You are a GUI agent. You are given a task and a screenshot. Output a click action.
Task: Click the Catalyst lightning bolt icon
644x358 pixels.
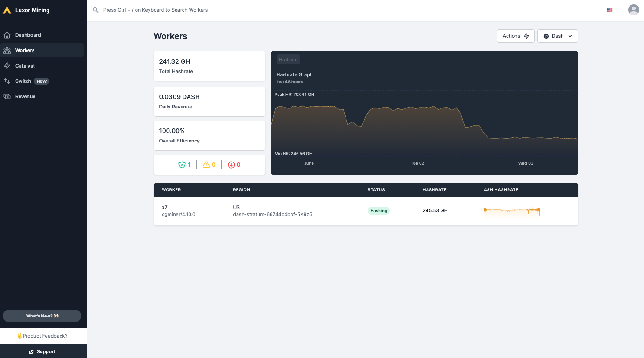pos(7,66)
